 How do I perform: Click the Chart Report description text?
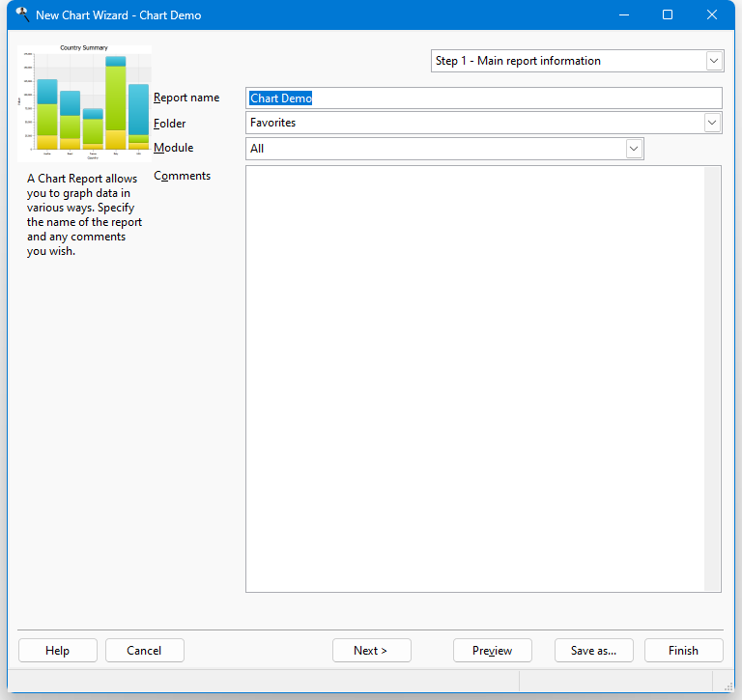pos(84,214)
